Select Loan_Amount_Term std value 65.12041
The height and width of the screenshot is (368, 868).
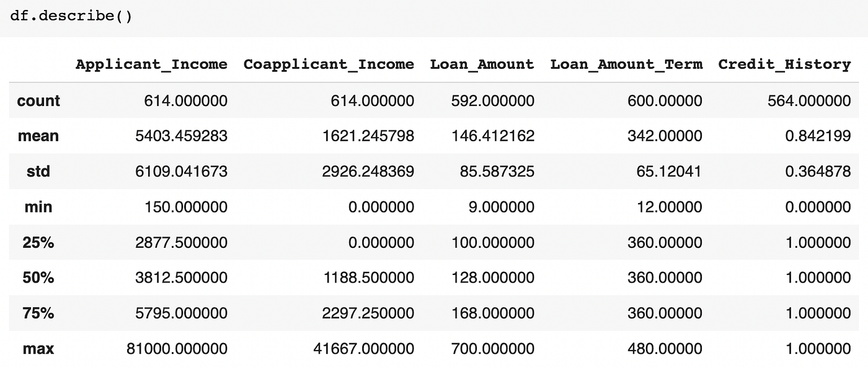click(x=669, y=172)
